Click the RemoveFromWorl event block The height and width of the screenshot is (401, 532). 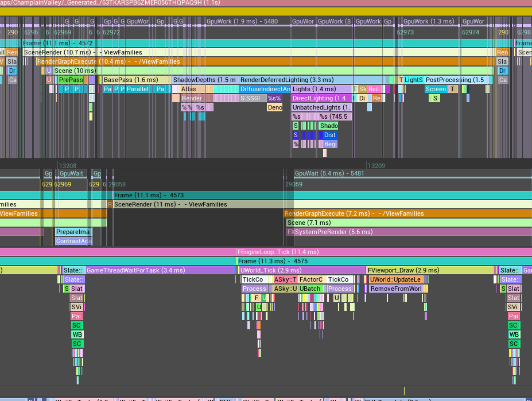tap(396, 289)
